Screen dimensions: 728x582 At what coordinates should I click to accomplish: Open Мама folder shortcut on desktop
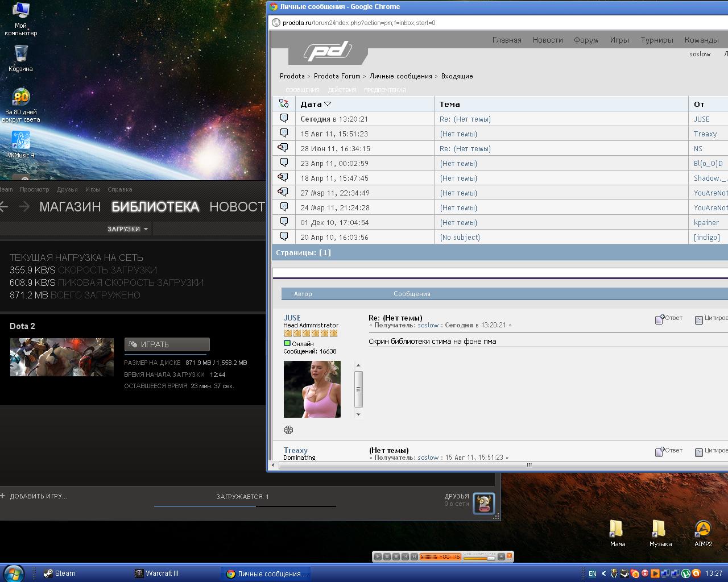click(618, 533)
